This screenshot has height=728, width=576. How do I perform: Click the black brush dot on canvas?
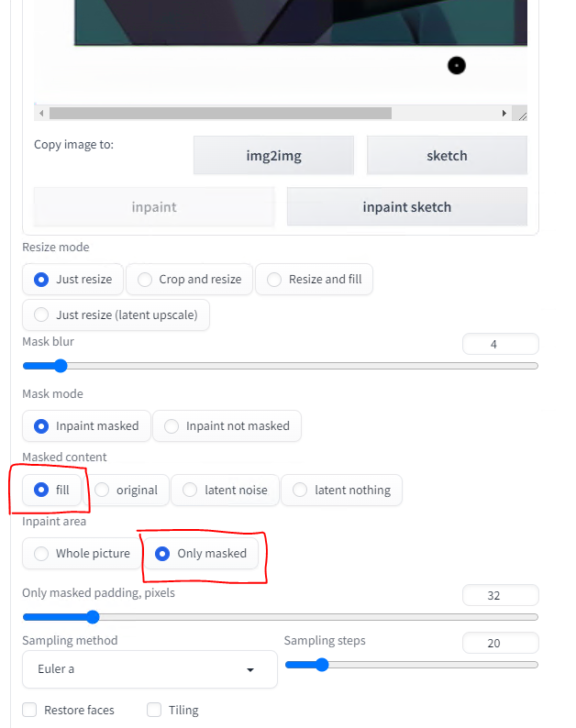coord(457,65)
